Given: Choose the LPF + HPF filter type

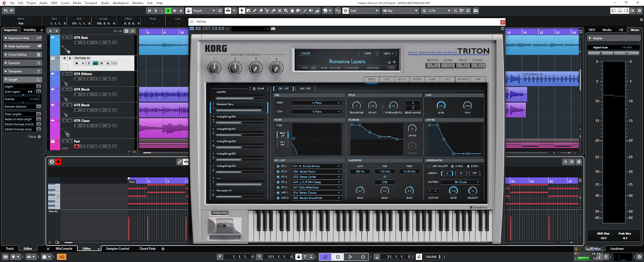Looking at the screenshot, I should pyautogui.click(x=283, y=143).
